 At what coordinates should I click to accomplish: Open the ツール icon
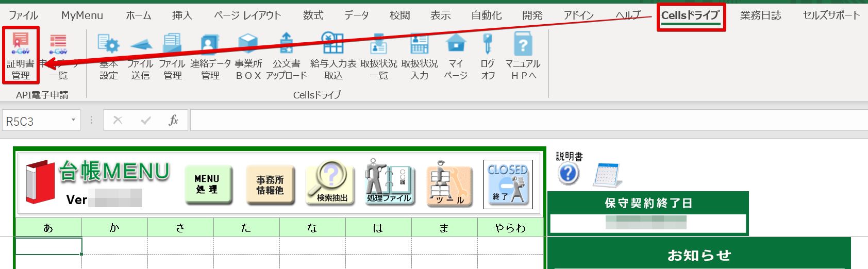coord(449,184)
